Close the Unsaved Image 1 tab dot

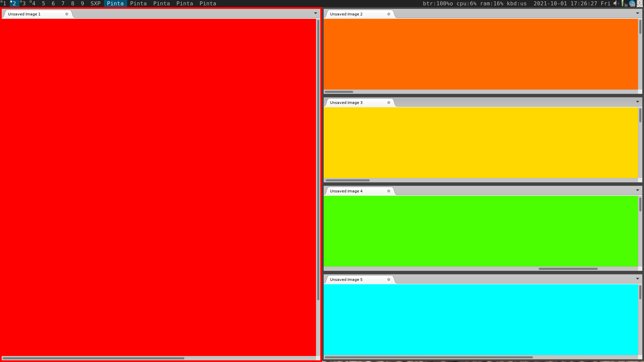click(x=67, y=14)
